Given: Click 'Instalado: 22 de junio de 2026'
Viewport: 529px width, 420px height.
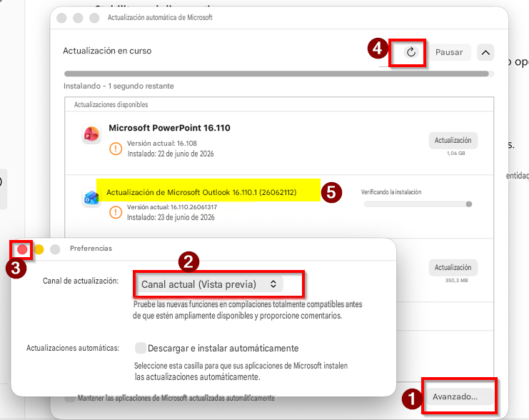Looking at the screenshot, I should (171, 154).
